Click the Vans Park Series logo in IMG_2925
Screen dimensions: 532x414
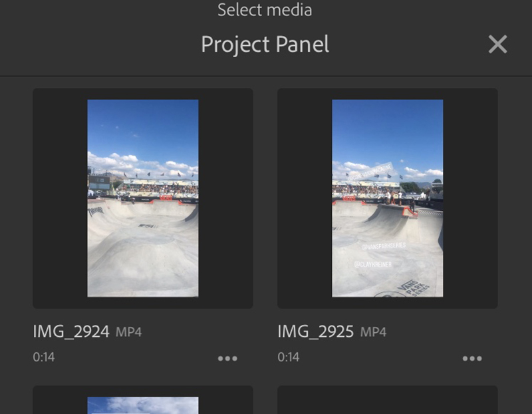416,287
